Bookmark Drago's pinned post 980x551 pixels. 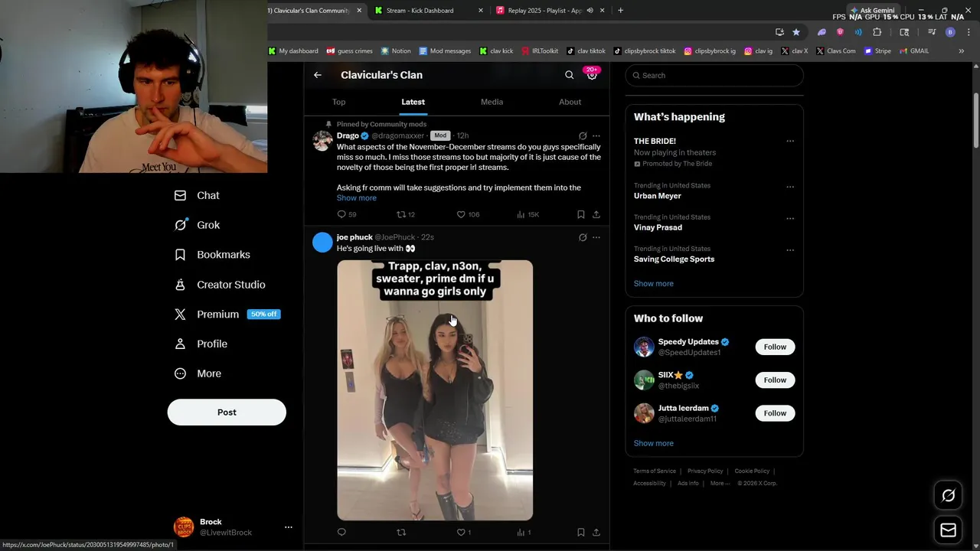[581, 214]
